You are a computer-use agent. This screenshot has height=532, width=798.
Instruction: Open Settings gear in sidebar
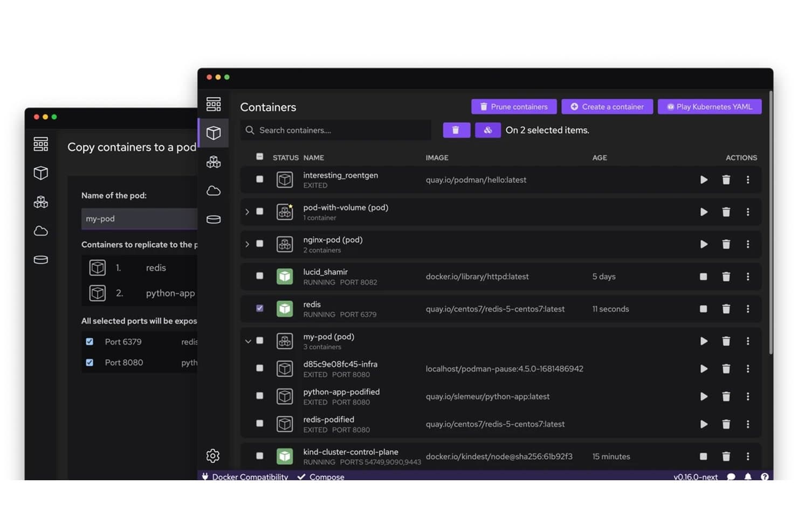coord(213,456)
